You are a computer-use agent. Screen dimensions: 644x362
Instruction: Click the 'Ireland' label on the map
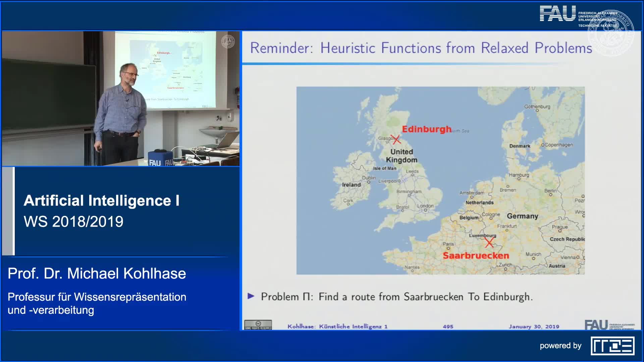tap(351, 185)
